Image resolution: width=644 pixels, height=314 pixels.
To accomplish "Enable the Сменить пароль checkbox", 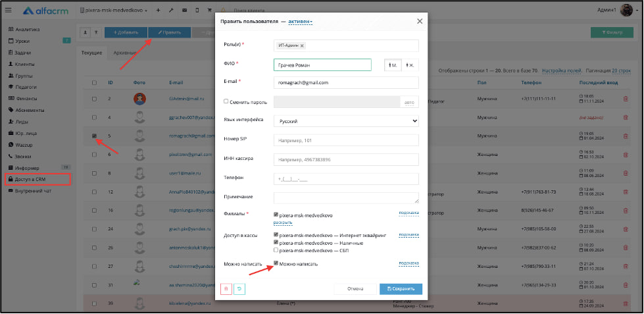I will 226,101.
